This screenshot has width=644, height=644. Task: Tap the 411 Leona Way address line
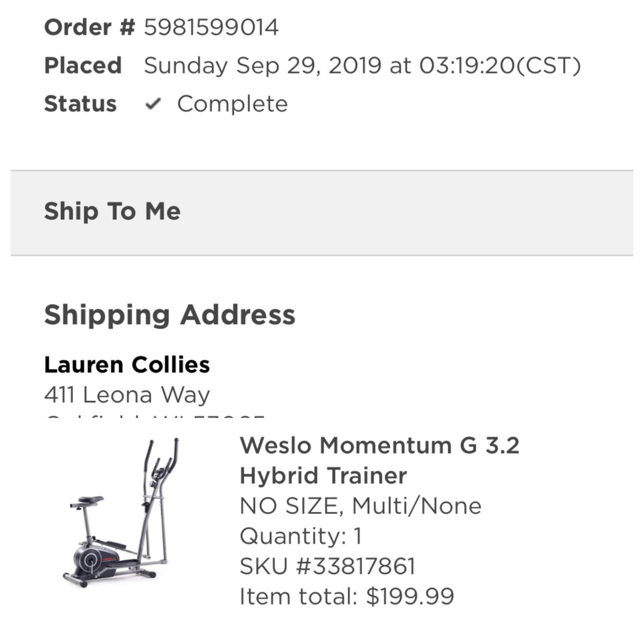click(127, 395)
